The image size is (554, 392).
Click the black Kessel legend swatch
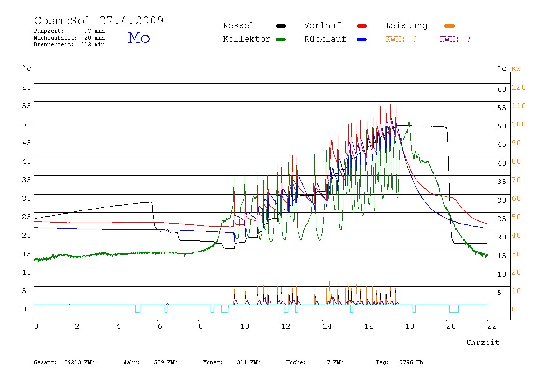click(x=280, y=26)
